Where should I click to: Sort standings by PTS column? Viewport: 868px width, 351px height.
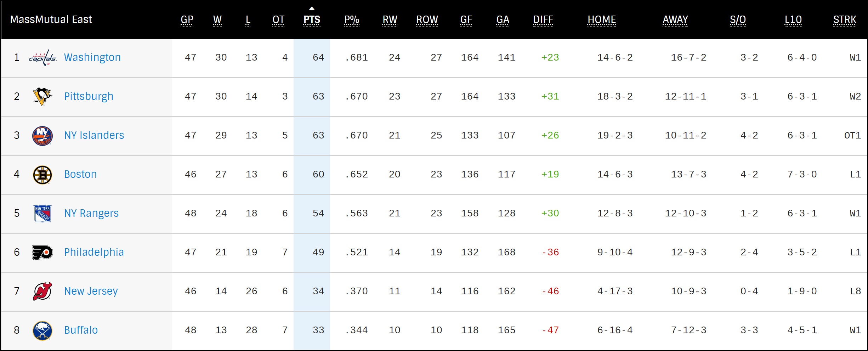point(312,20)
